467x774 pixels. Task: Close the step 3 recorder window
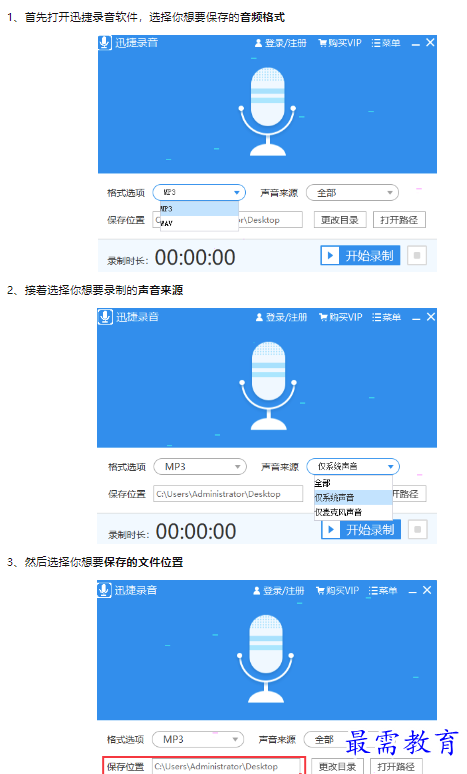tap(427, 590)
